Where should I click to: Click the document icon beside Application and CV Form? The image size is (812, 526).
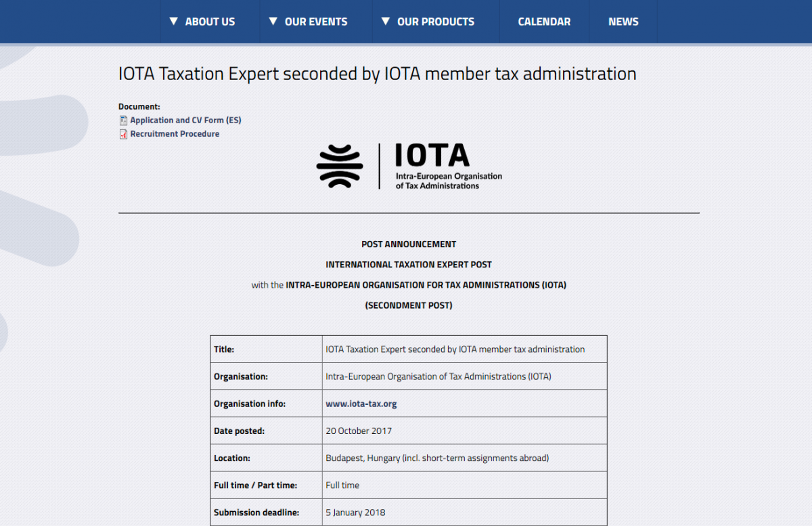123,120
